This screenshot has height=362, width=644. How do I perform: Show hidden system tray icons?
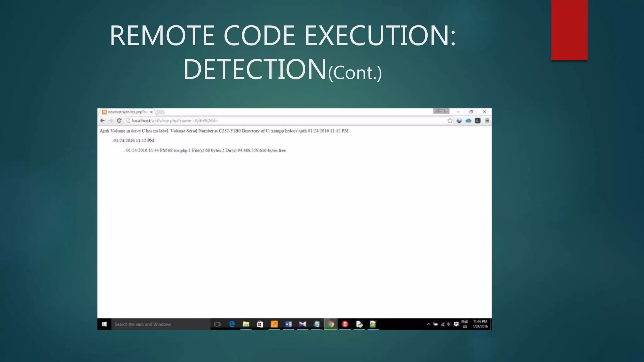428,324
